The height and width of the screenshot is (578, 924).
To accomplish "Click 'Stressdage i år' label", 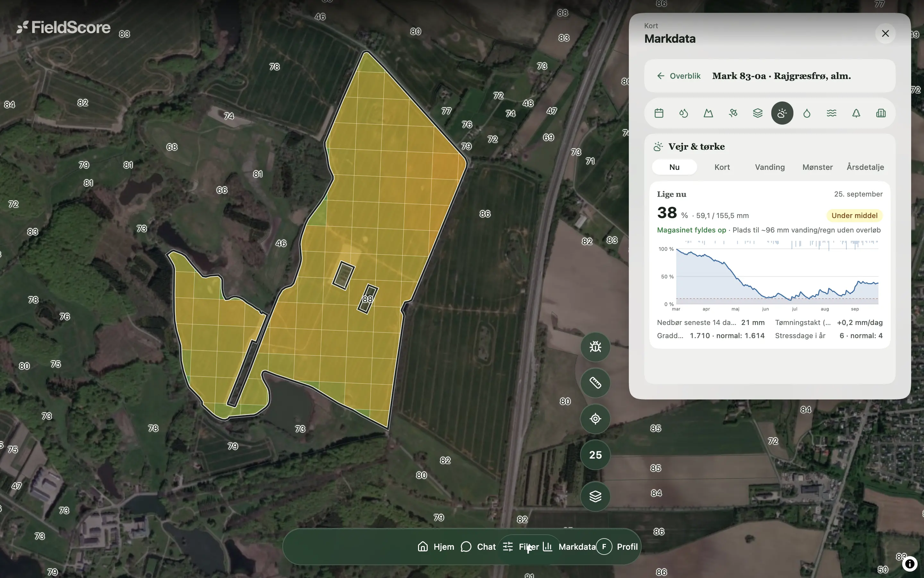I will tap(800, 336).
